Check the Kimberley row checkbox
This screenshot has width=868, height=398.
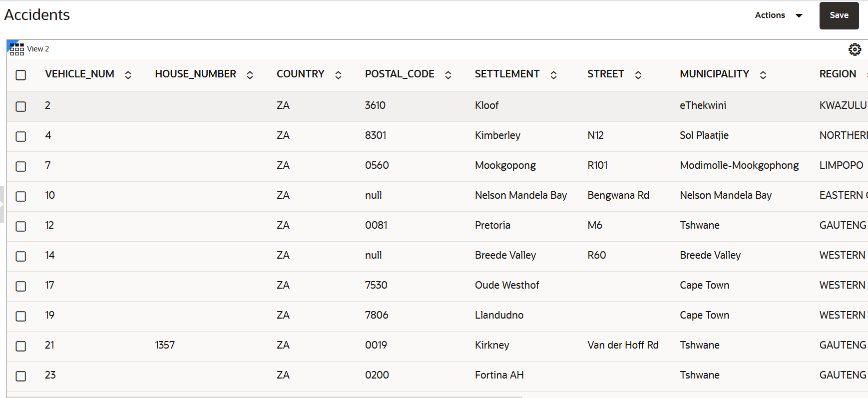click(20, 136)
